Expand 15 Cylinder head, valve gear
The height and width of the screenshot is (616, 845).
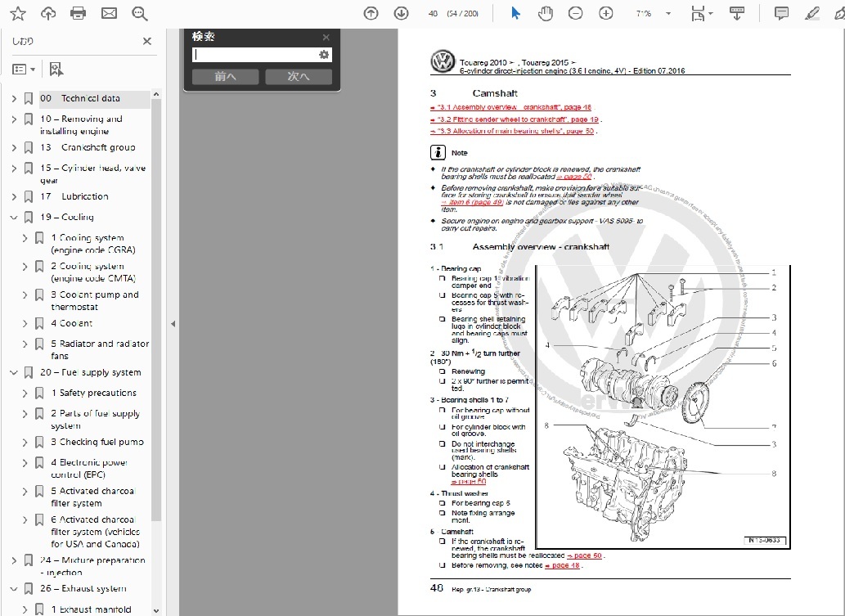[14, 169]
